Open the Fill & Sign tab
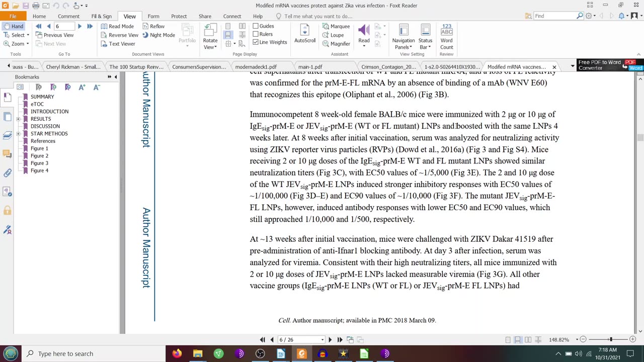644x362 pixels. click(101, 16)
